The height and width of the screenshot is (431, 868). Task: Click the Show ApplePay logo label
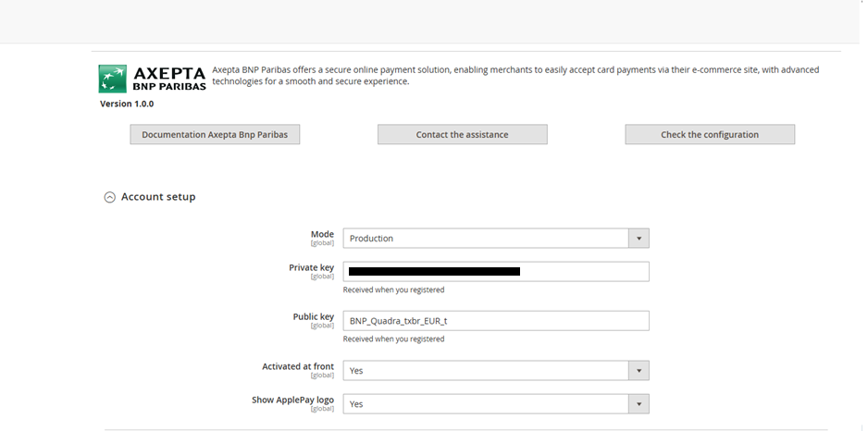pos(292,400)
